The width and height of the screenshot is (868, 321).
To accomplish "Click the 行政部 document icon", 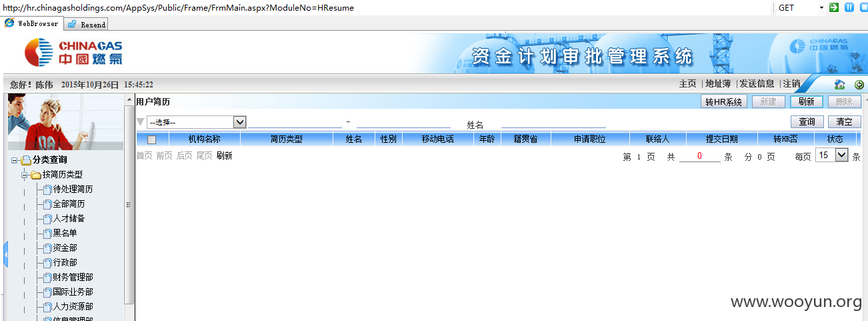I will (x=47, y=263).
